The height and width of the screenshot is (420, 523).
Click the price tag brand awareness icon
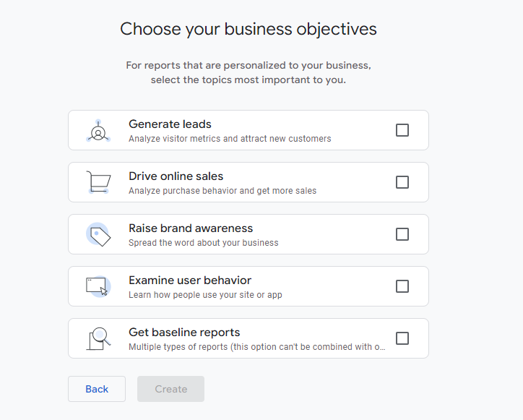[x=98, y=234]
